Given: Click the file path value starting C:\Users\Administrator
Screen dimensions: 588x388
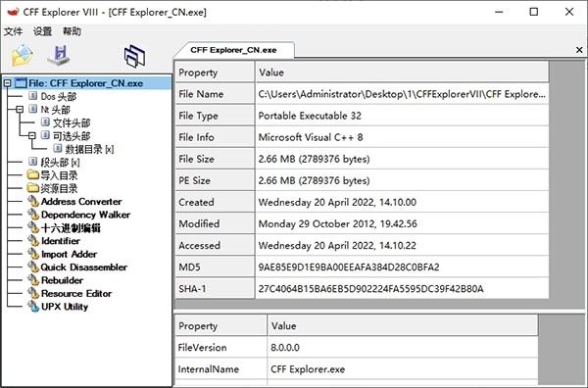Looking at the screenshot, I should 402,94.
